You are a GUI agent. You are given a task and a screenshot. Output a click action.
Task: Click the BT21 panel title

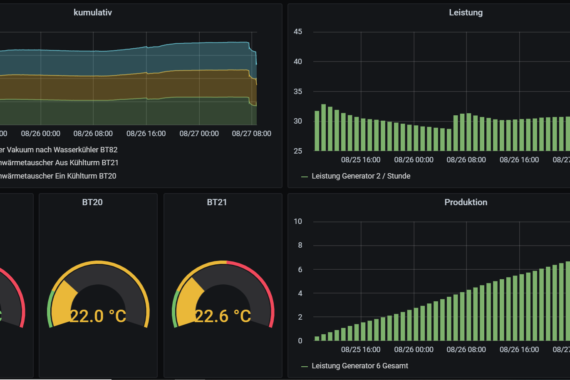[217, 202]
